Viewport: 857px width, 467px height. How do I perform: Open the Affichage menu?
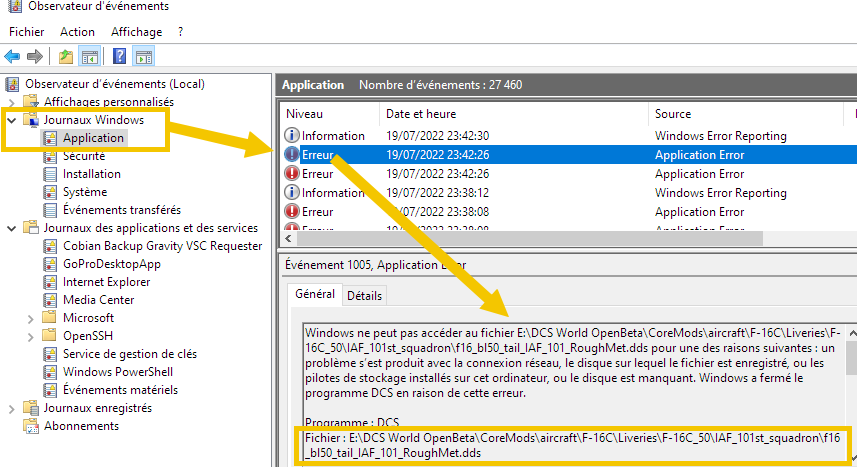point(136,32)
